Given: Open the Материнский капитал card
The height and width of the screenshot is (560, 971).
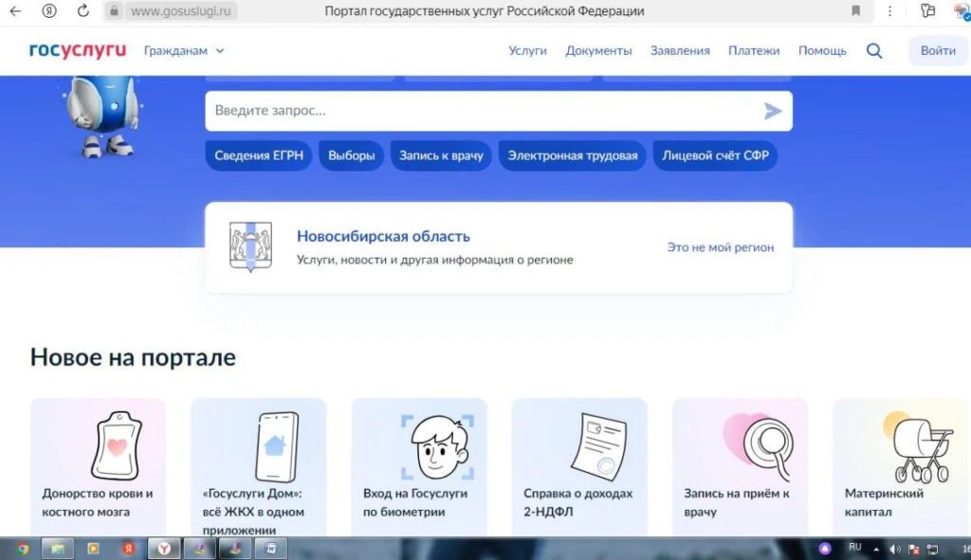Looking at the screenshot, I should [x=902, y=467].
